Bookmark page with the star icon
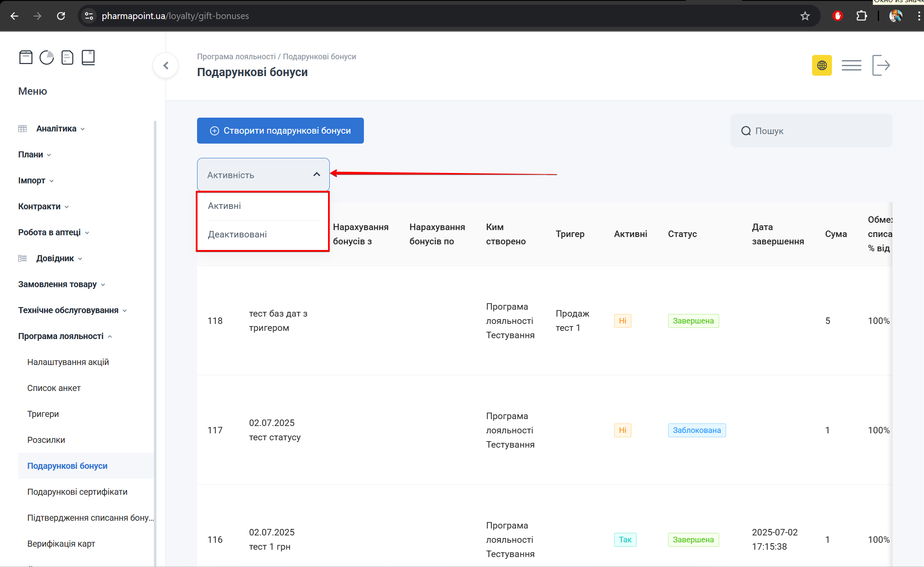924x567 pixels. [805, 16]
